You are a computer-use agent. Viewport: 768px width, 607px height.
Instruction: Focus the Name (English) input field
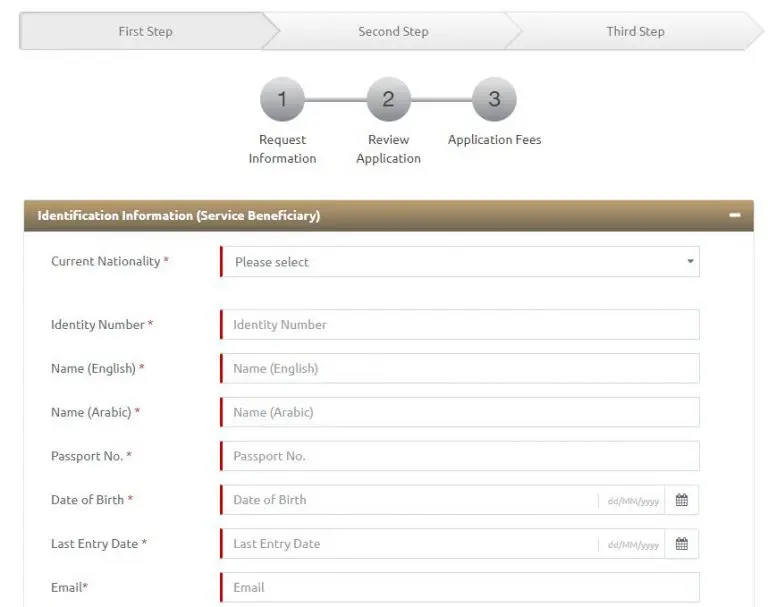tap(460, 368)
